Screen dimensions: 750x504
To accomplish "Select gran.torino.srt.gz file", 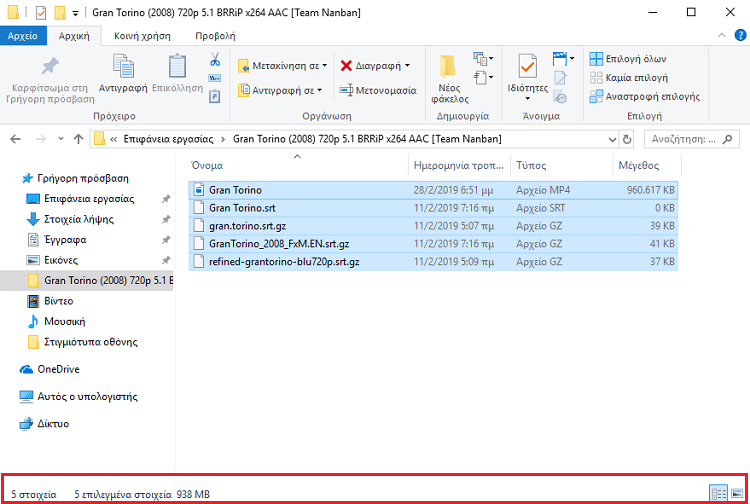I will tap(433, 226).
